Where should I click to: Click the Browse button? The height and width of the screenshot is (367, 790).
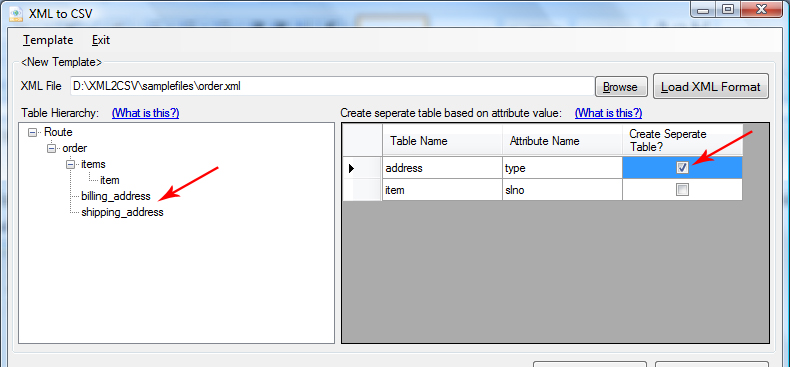pyautogui.click(x=620, y=87)
